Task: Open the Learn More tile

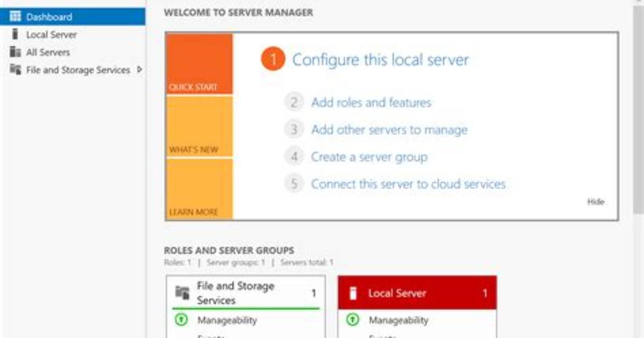Action: tap(200, 189)
